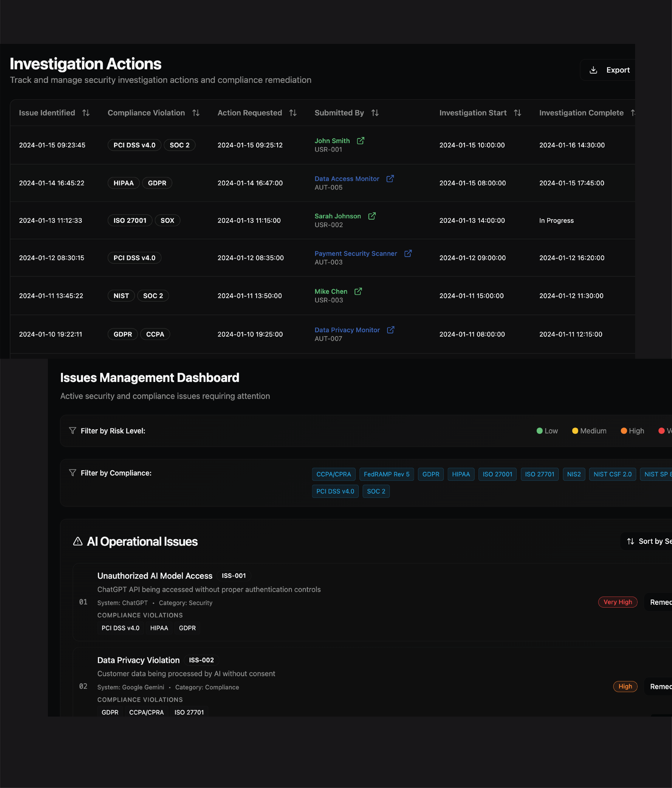Viewport: 672px width, 788px height.
Task: Click the NIST tag in Mike Chen's row
Action: pyautogui.click(x=121, y=296)
